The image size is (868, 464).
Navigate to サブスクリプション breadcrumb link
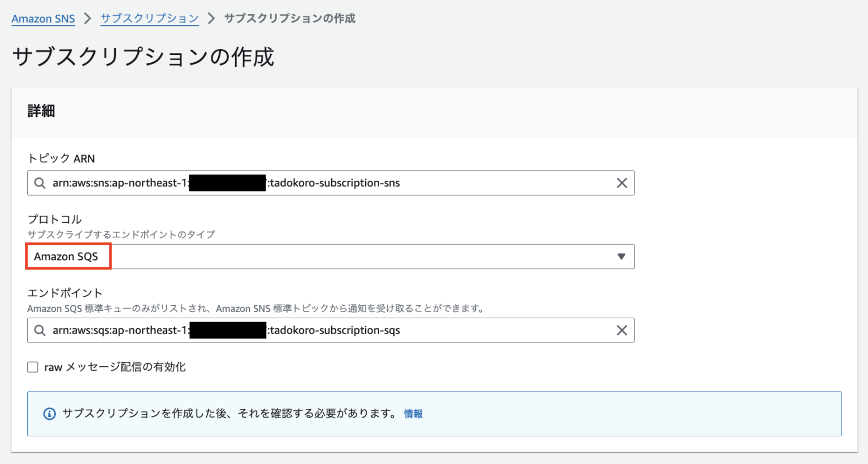click(x=149, y=19)
